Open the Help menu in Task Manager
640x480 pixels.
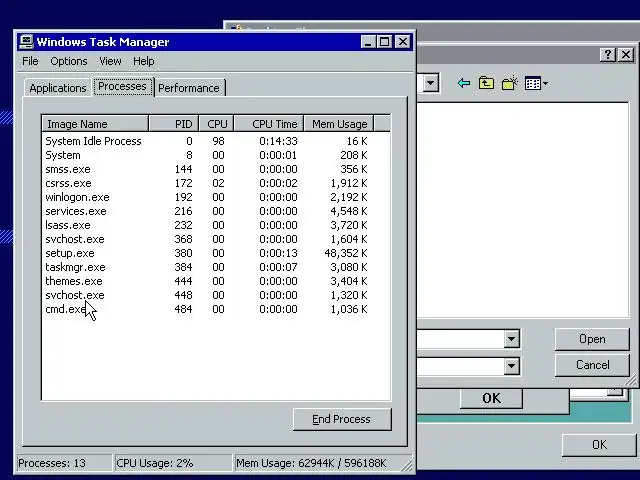pos(144,61)
